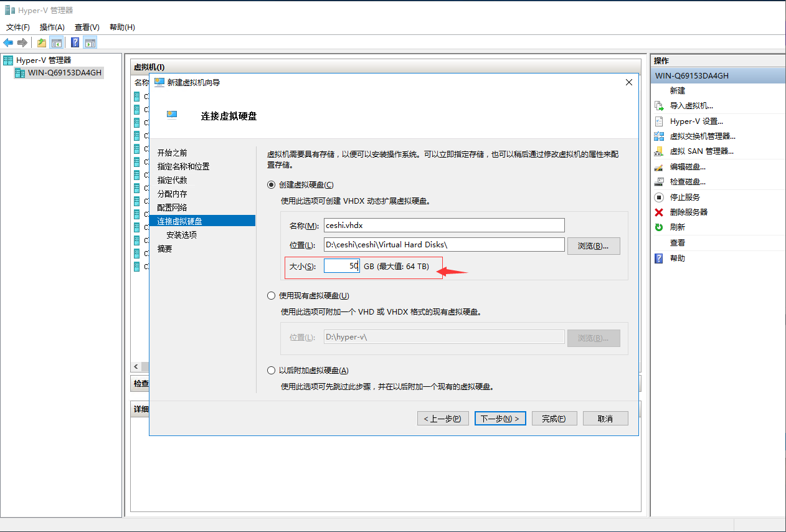Click the 导入虚拟机 import icon
Screen dimensions: 786x532
pos(659,106)
